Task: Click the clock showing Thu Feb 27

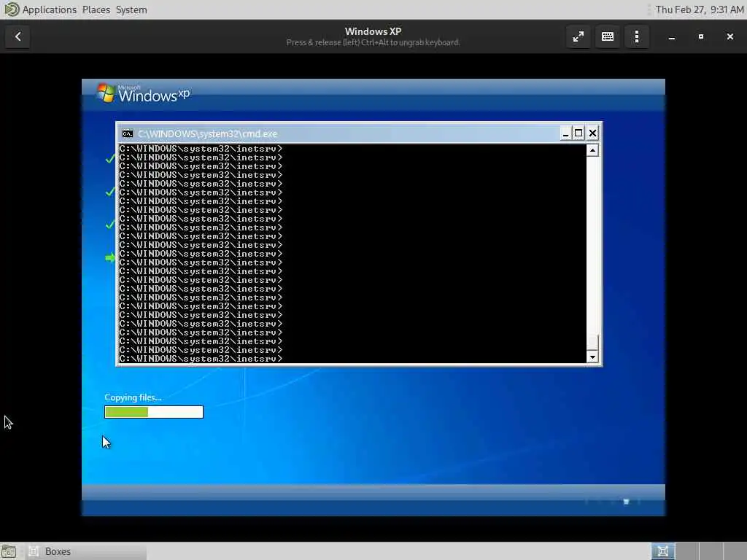Action: coord(700,9)
